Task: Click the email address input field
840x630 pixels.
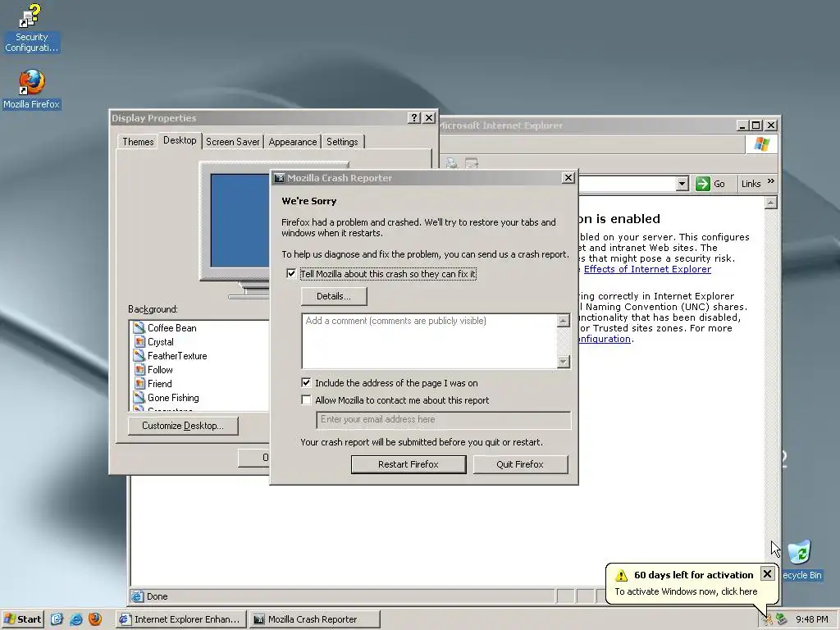Action: click(444, 419)
